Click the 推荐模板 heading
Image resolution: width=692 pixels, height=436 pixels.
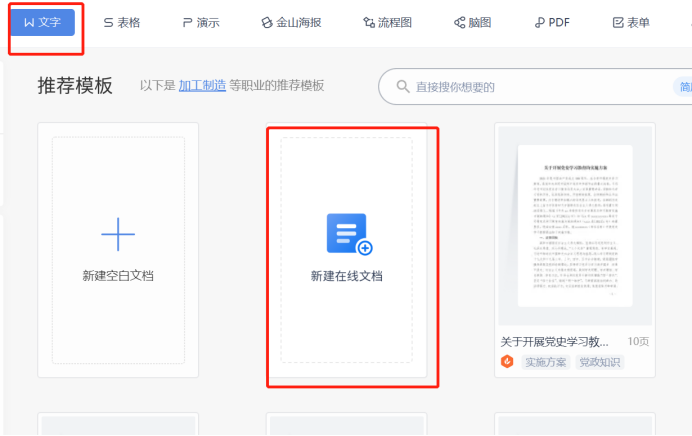[75, 86]
